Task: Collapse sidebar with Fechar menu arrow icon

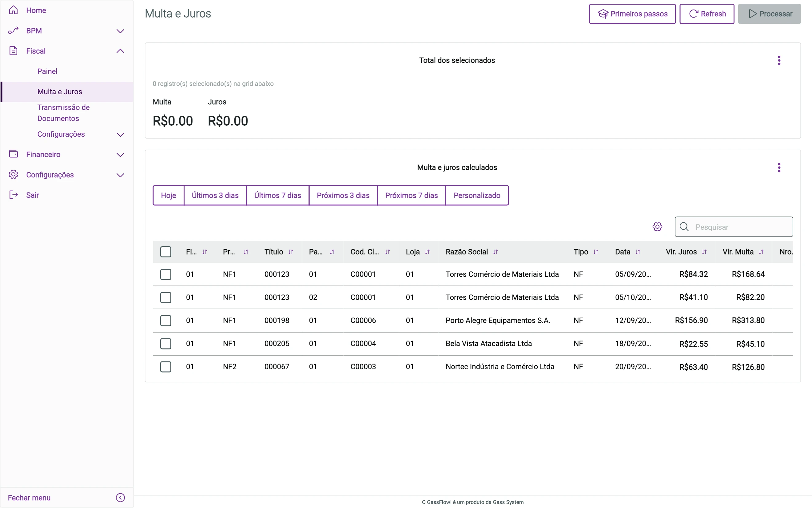Action: click(x=121, y=498)
